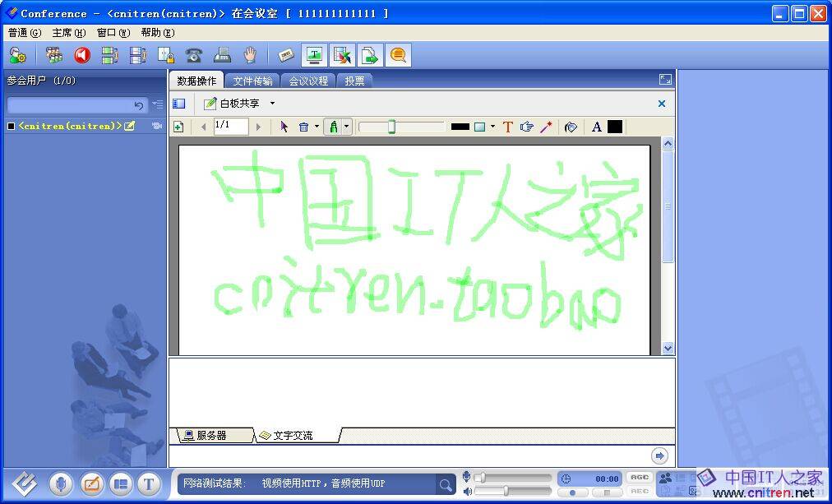Open the user list options menu icon
832x504 pixels.
point(158,104)
